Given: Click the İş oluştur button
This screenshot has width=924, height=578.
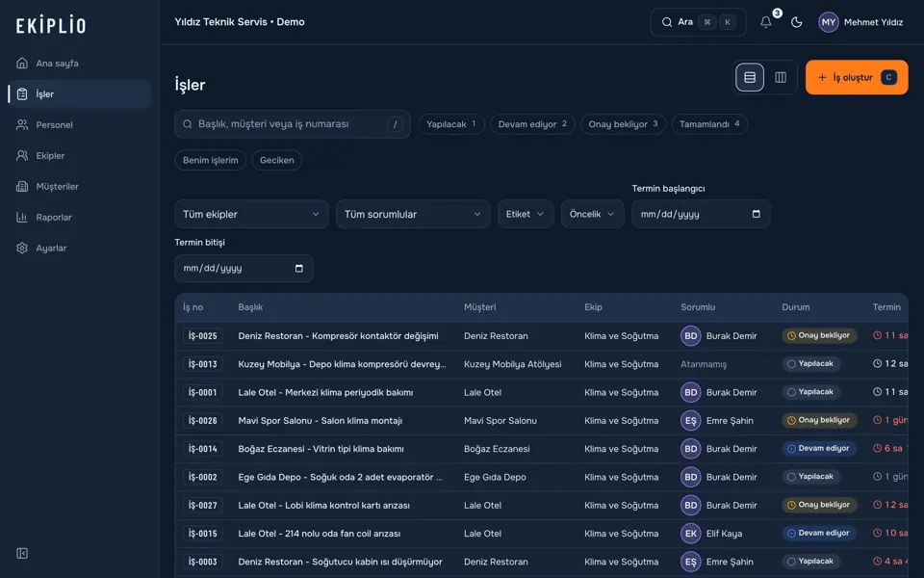Looking at the screenshot, I should tap(857, 77).
